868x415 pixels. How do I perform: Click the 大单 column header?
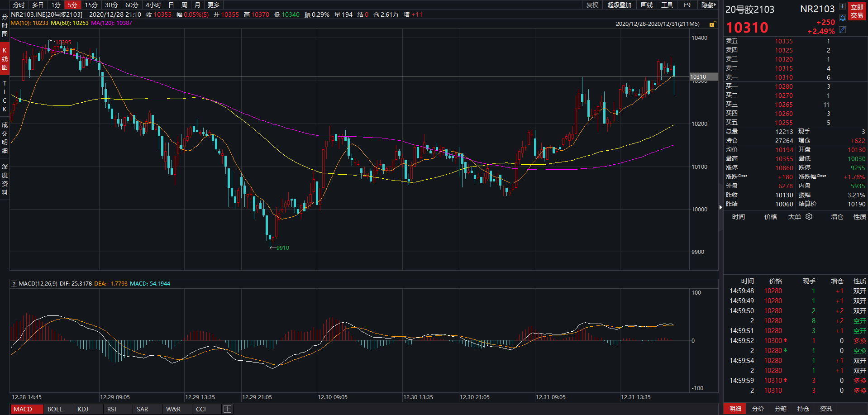(794, 217)
